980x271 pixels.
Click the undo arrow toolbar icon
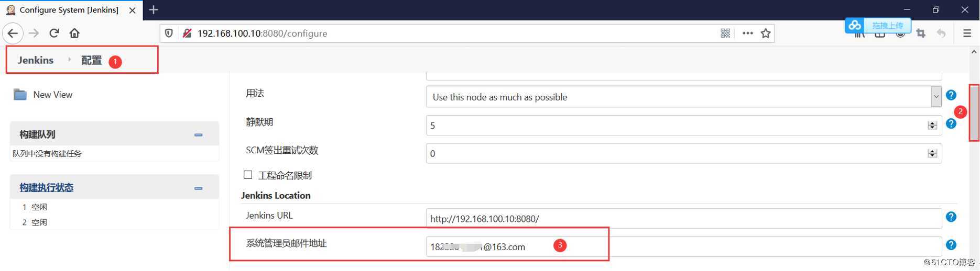pyautogui.click(x=941, y=33)
